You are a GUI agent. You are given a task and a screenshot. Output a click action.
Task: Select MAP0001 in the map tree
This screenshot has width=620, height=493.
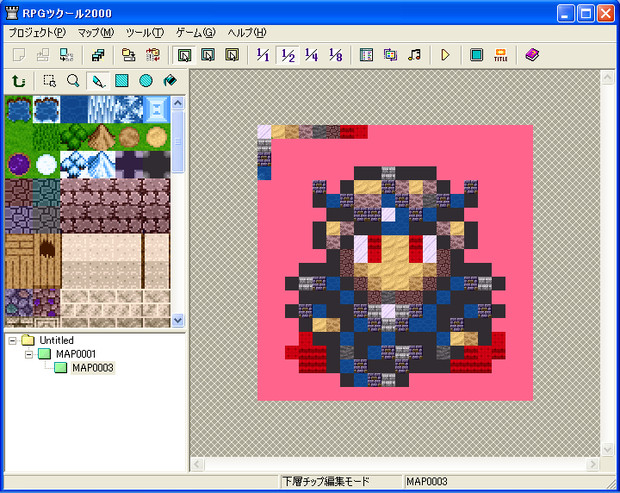coord(77,354)
